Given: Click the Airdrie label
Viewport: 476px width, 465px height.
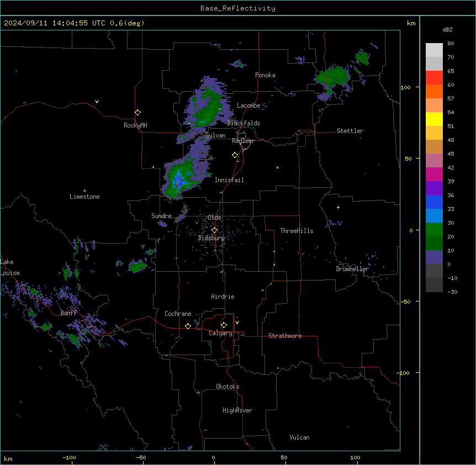Looking at the screenshot, I should (x=223, y=297).
